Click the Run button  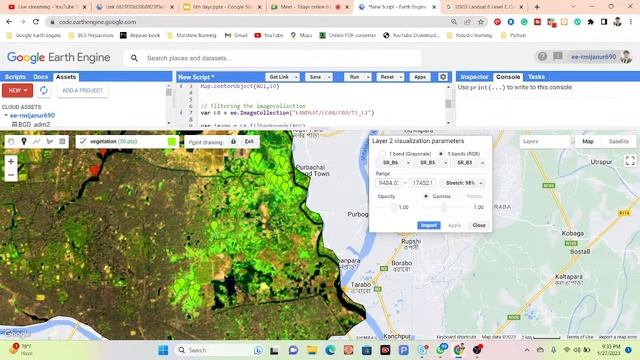(x=354, y=77)
